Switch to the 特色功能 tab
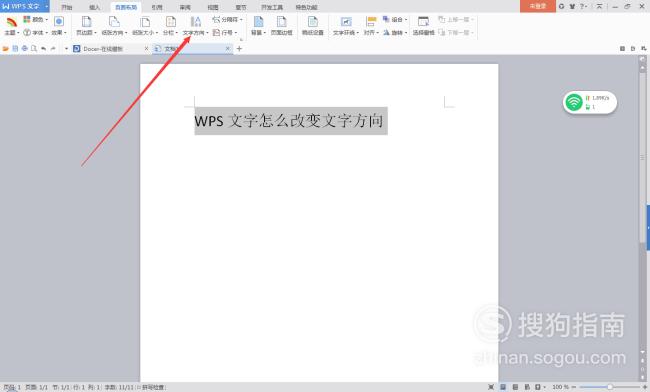 click(306, 7)
